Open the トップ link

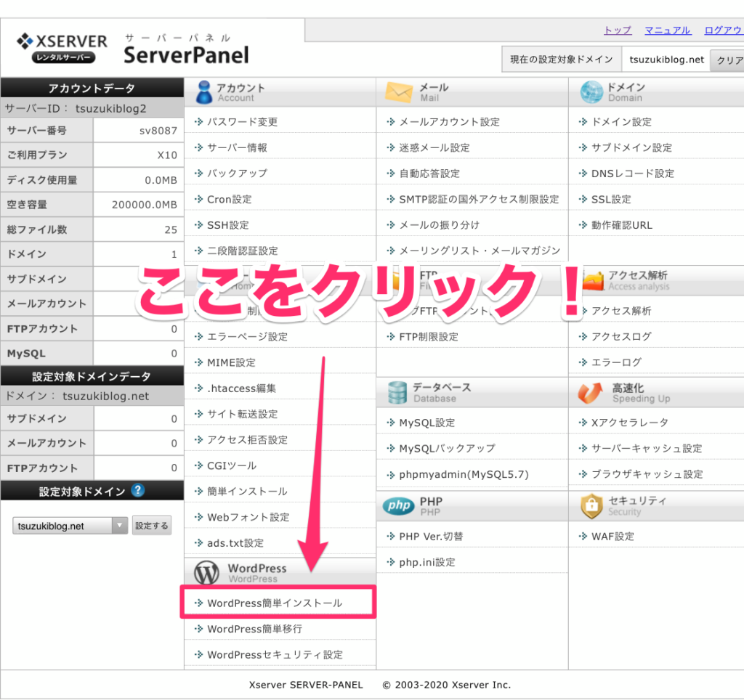click(x=618, y=30)
